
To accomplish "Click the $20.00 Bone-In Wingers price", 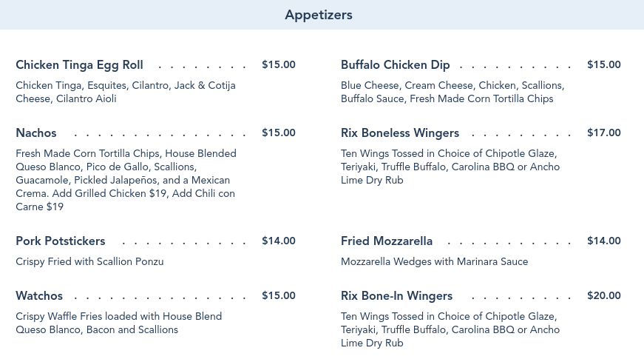I will (x=604, y=296).
